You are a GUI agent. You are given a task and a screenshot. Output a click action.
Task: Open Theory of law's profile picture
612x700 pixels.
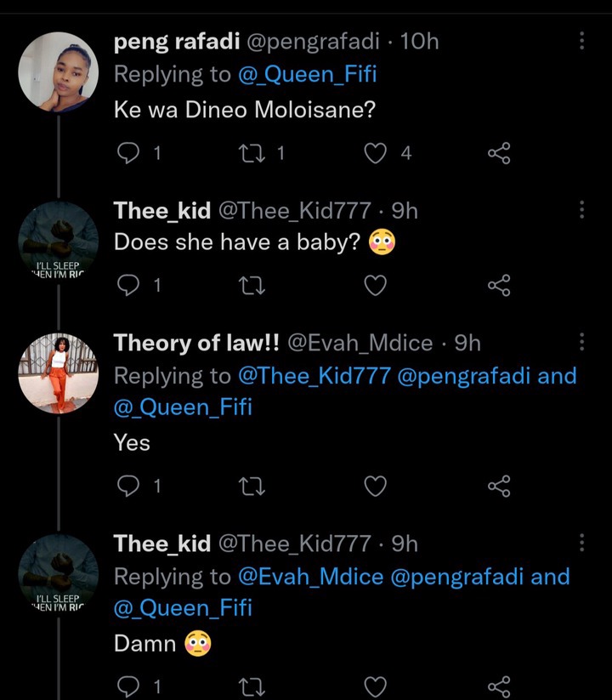click(x=59, y=373)
